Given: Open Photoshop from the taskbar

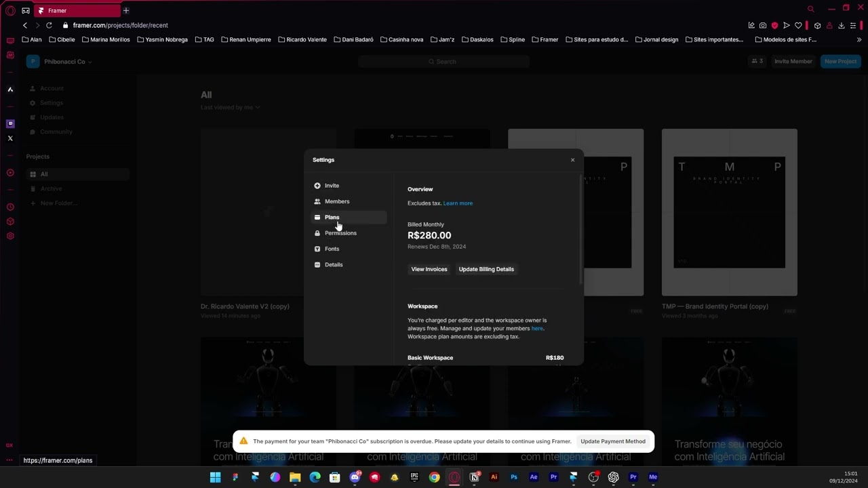Looking at the screenshot, I should coord(514,477).
